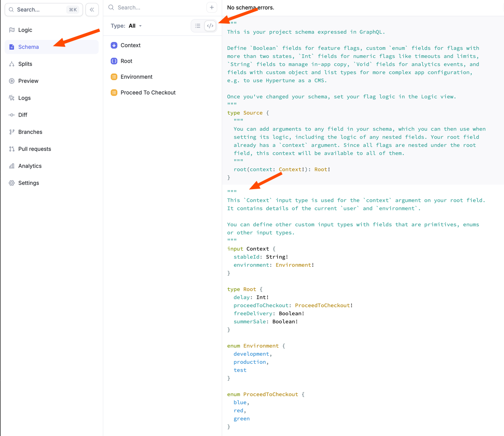The image size is (504, 436).
Task: Enable the code view for the schema
Action: point(210,25)
